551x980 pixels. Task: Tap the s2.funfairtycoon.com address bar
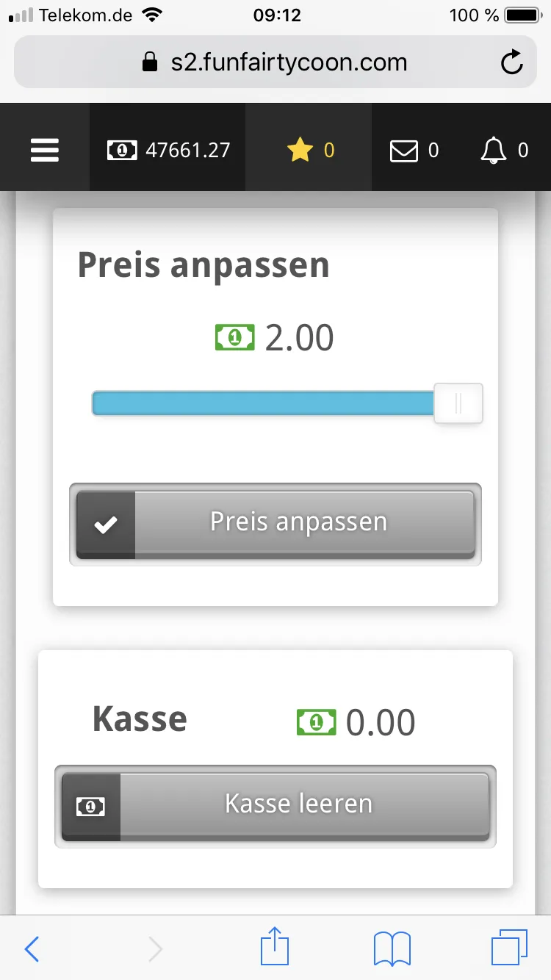click(x=275, y=62)
